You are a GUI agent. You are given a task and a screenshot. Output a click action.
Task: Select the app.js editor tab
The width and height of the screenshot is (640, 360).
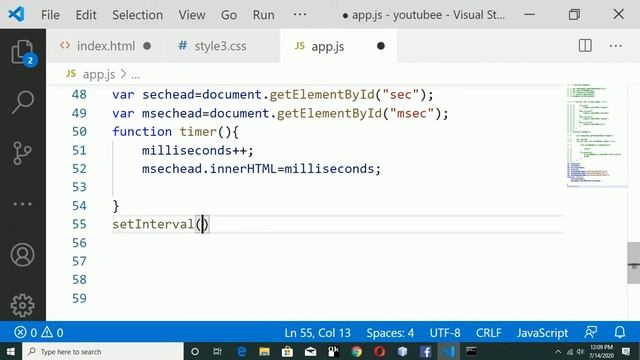tap(338, 46)
